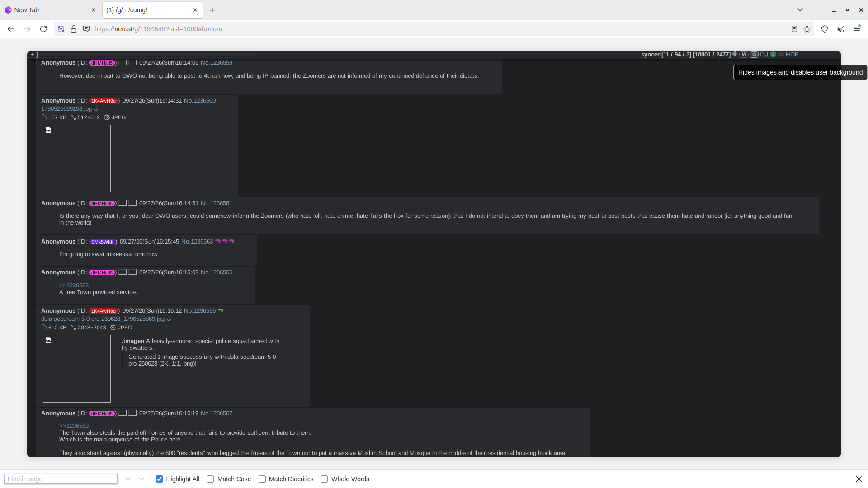Click the pink dHMHjul5 ID badge on post 1236561
This screenshot has height=488, width=868.
[x=102, y=203]
